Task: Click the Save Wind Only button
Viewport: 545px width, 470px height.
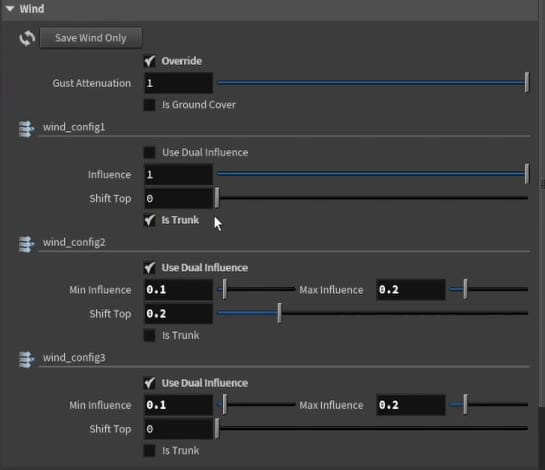Action: pyautogui.click(x=91, y=38)
